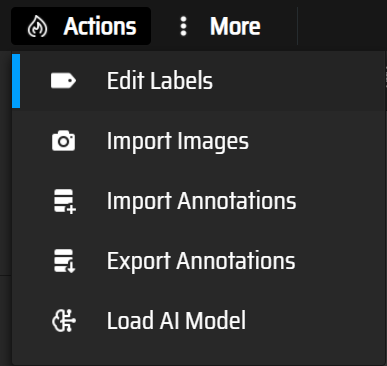Collapse the Actions dropdown via its label

(x=100, y=26)
